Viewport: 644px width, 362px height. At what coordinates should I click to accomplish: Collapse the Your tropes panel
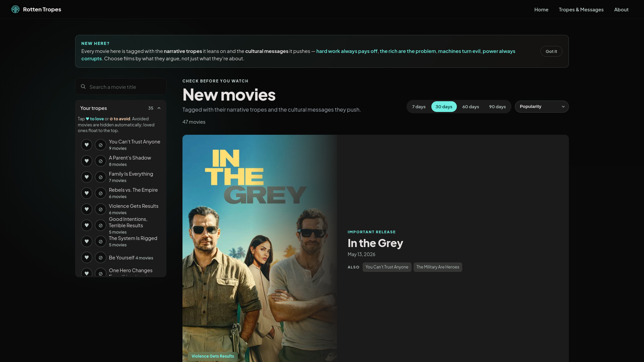click(x=159, y=108)
